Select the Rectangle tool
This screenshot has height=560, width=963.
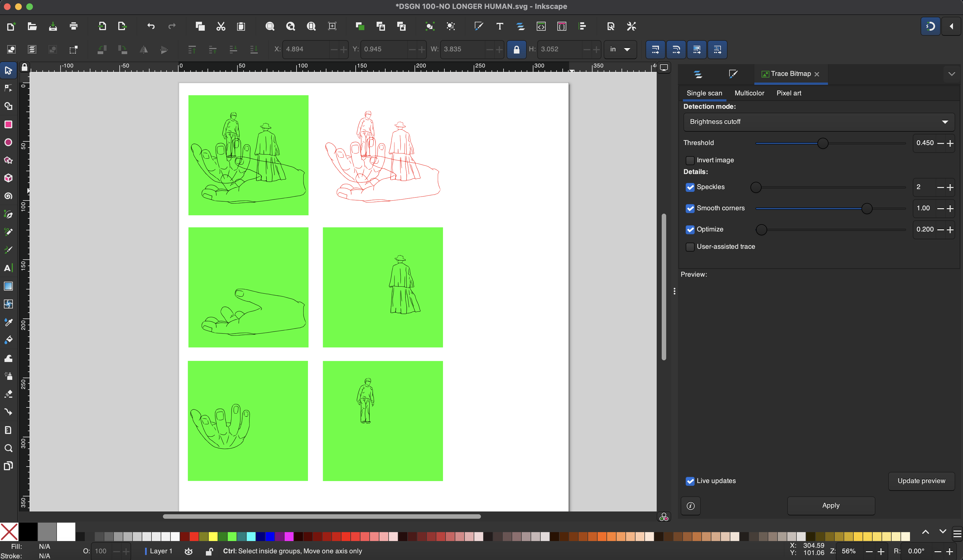pos(8,125)
